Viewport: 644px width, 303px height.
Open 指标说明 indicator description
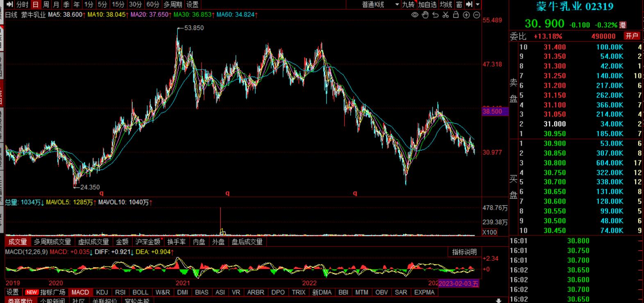(x=464, y=252)
